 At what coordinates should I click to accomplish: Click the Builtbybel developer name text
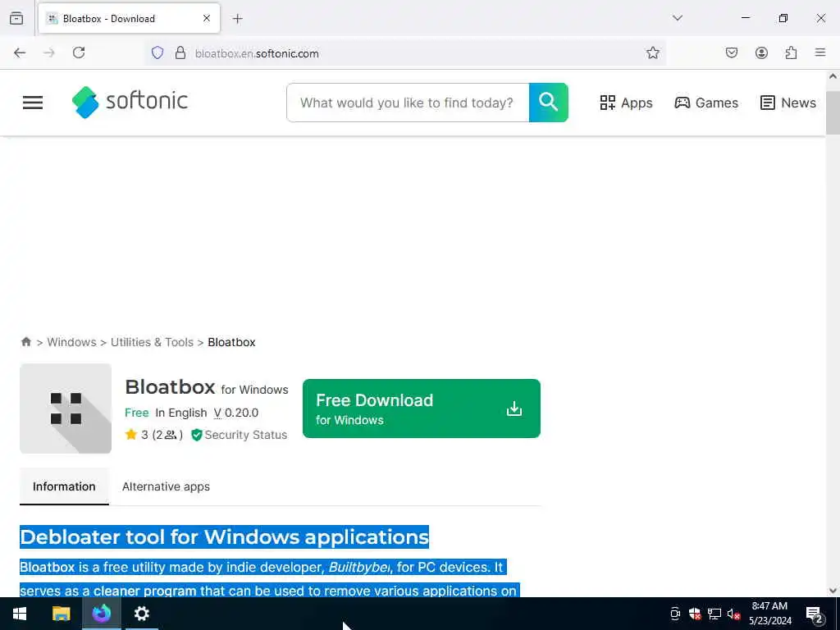[x=359, y=568]
